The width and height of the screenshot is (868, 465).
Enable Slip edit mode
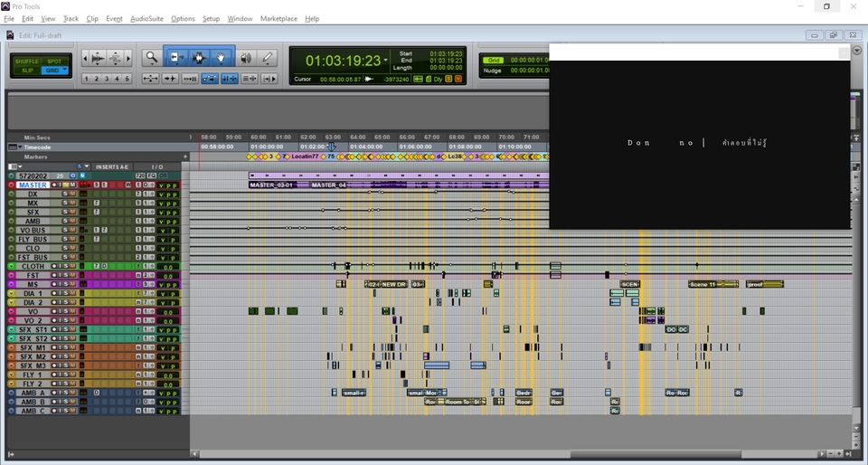26,71
